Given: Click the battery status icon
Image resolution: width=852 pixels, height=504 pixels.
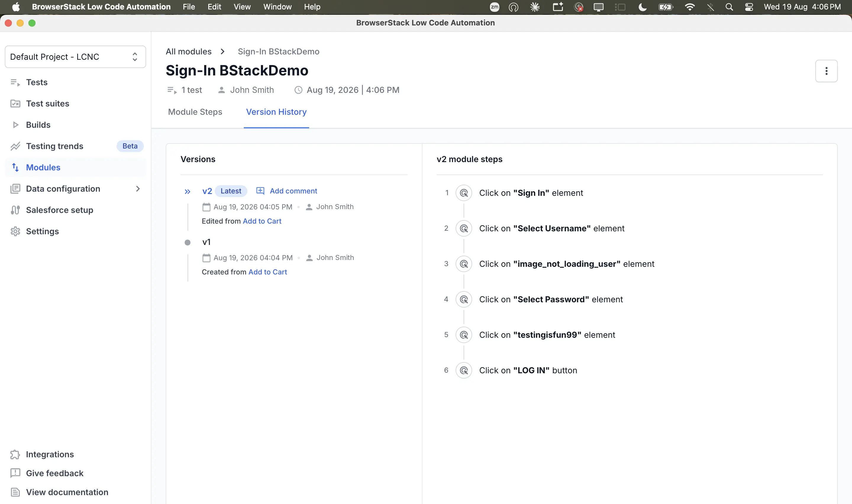Looking at the screenshot, I should click(x=666, y=7).
